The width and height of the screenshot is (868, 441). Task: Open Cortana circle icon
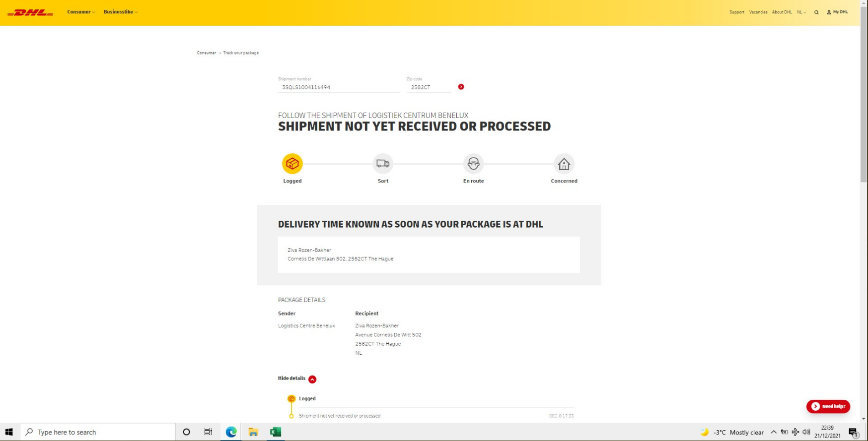(x=186, y=432)
